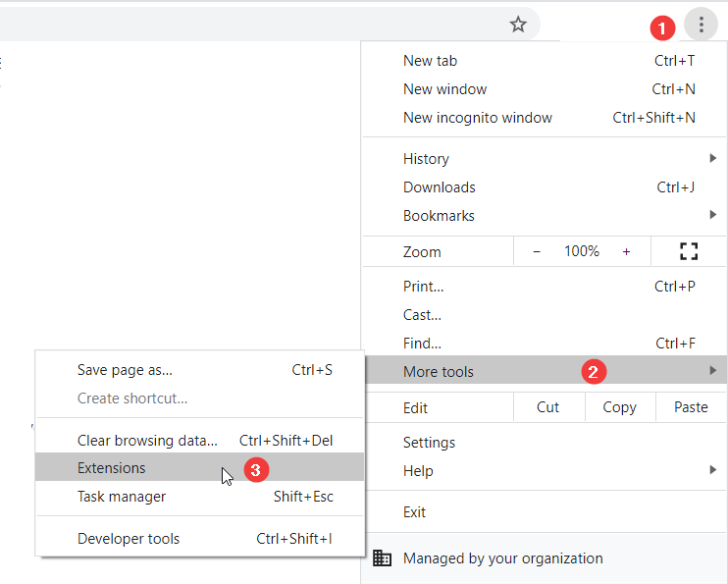Choose Print... from the menu

(x=545, y=287)
